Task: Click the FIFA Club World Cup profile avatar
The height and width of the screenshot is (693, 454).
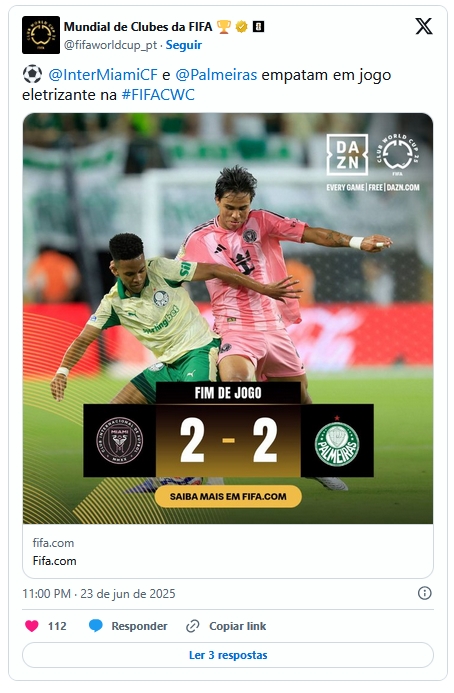Action: coord(41,35)
